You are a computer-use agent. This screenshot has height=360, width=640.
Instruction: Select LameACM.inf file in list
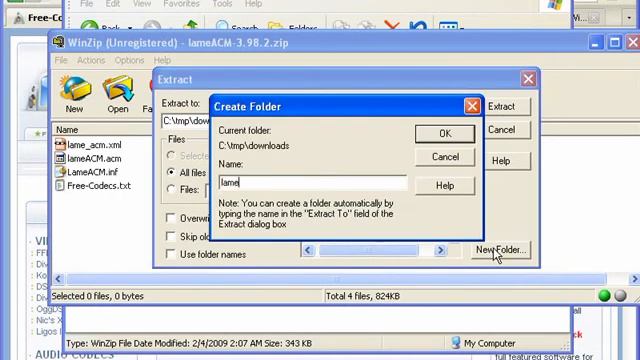pyautogui.click(x=92, y=172)
